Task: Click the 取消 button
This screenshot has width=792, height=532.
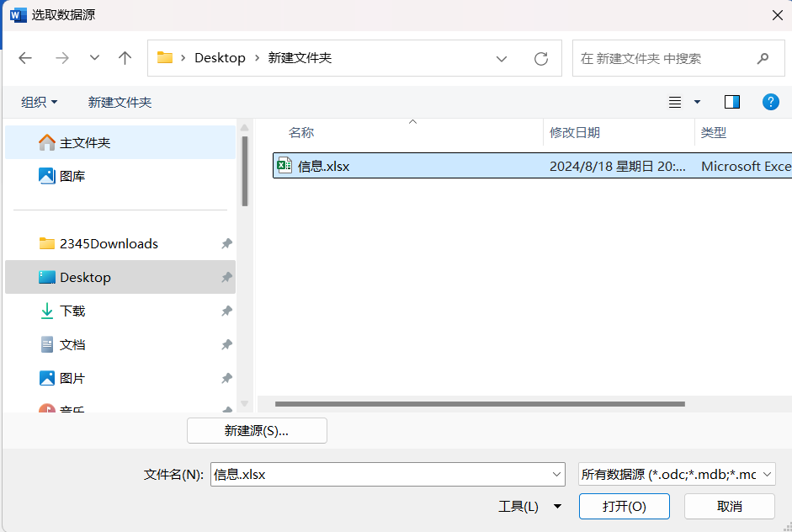Action: click(730, 506)
